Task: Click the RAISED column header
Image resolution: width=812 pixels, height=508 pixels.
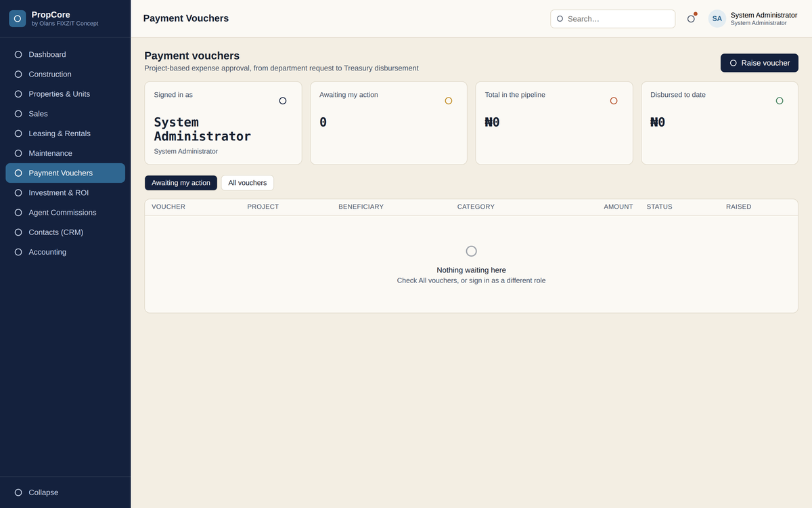Action: (x=738, y=207)
